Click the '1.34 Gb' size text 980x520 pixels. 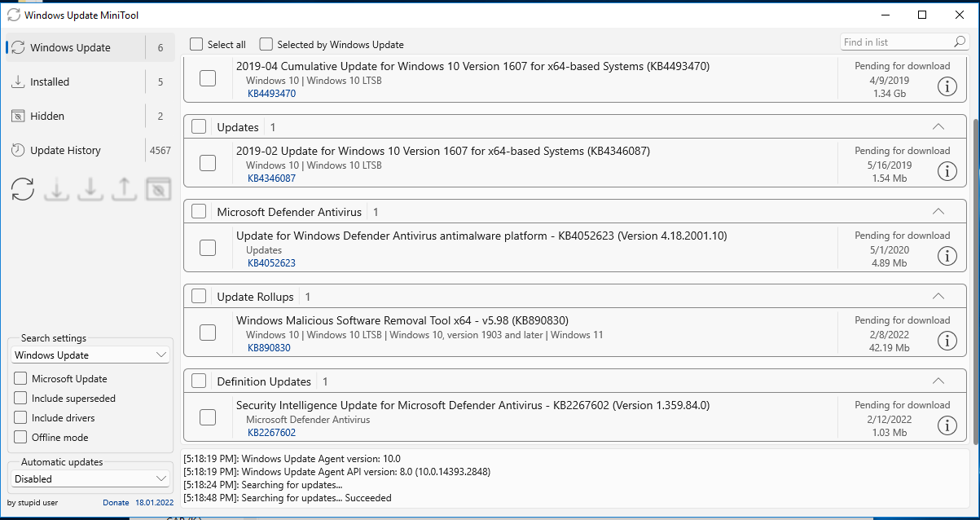889,94
